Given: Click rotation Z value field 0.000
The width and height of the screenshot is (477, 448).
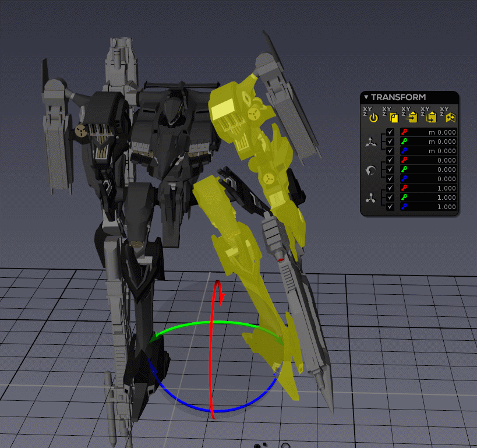Looking at the screenshot, I should (429, 179).
